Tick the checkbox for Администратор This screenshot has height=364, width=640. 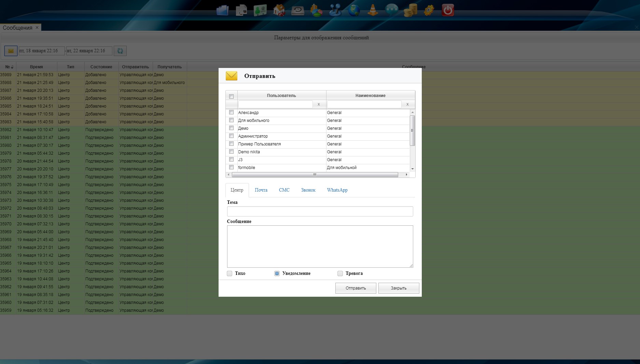[x=231, y=136]
